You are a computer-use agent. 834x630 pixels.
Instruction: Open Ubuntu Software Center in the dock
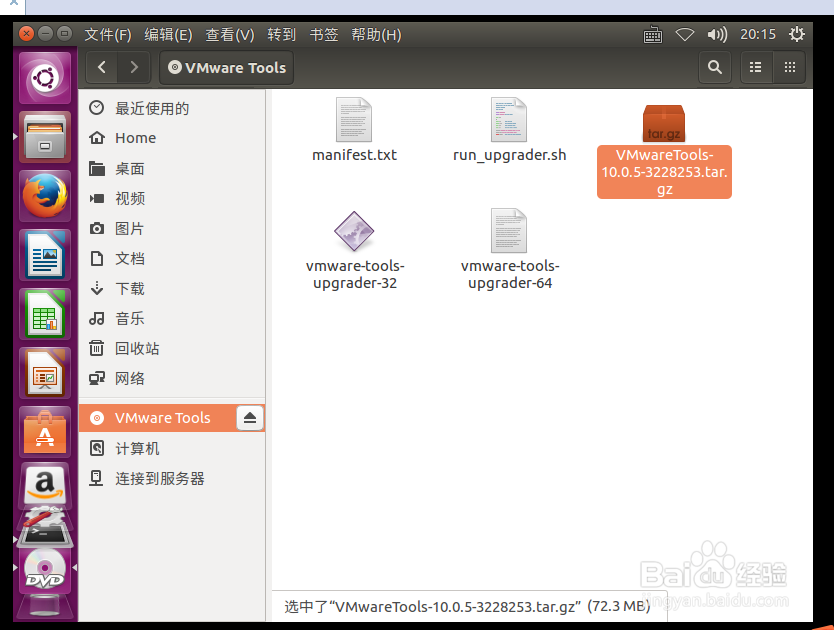(x=45, y=432)
